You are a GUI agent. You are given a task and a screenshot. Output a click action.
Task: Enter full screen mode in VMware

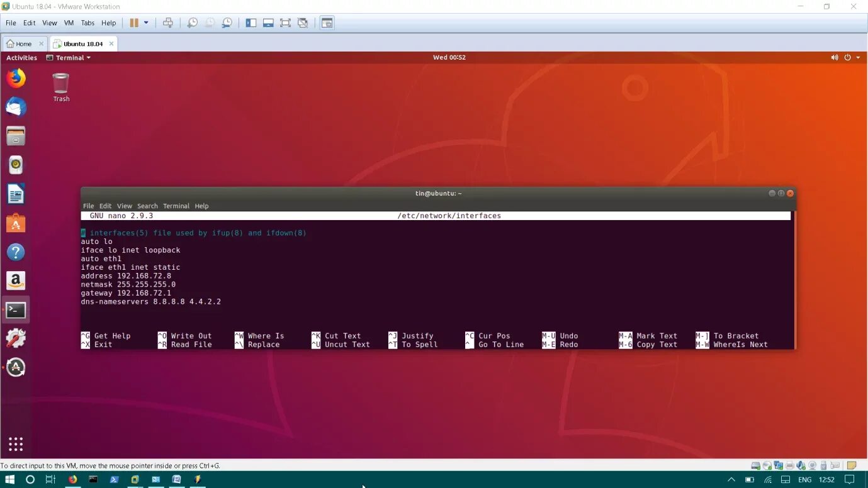(x=285, y=23)
